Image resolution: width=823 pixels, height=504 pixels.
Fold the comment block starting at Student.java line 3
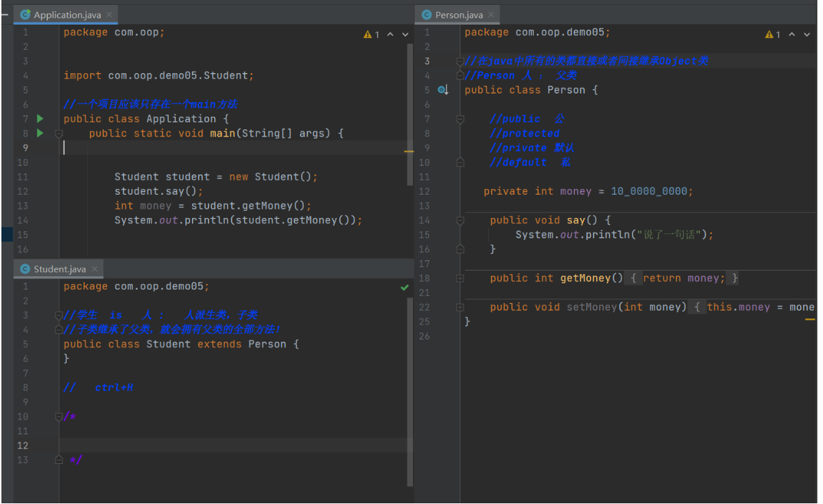point(59,315)
